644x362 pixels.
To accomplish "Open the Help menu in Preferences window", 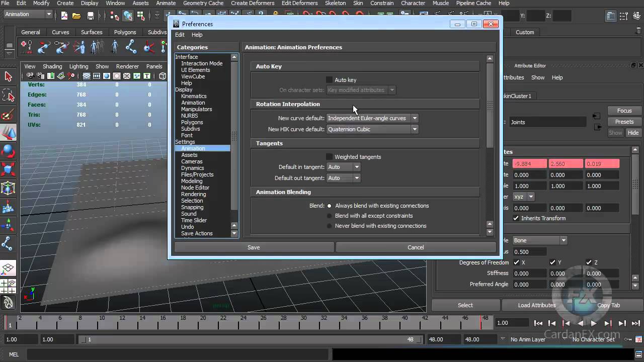I will [197, 35].
